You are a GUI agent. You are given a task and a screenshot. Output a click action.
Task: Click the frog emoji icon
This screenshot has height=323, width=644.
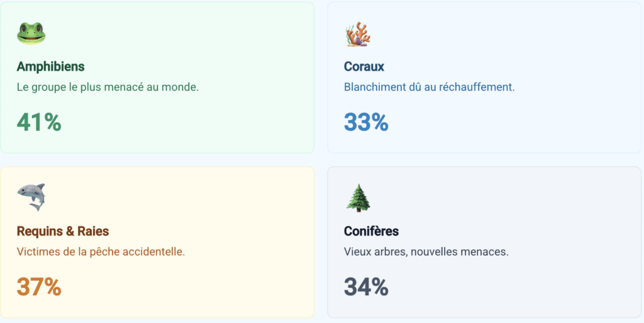point(31,33)
